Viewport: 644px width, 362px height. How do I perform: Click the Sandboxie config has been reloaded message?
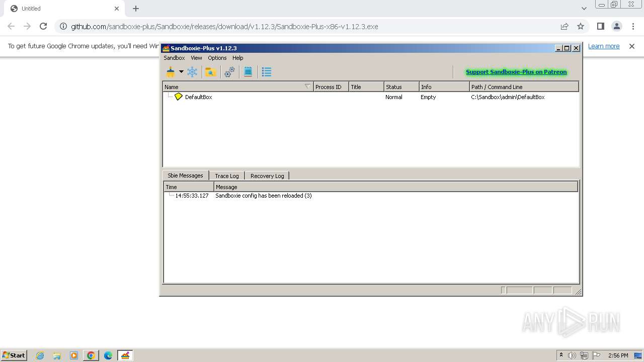[x=264, y=196]
